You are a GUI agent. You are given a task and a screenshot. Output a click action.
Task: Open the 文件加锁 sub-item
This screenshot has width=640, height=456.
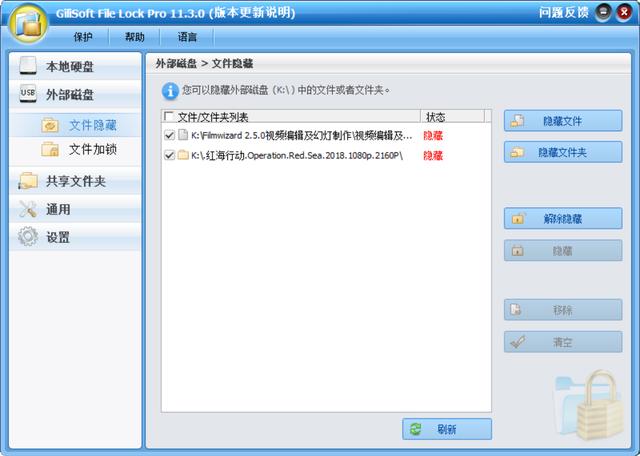(x=75, y=149)
